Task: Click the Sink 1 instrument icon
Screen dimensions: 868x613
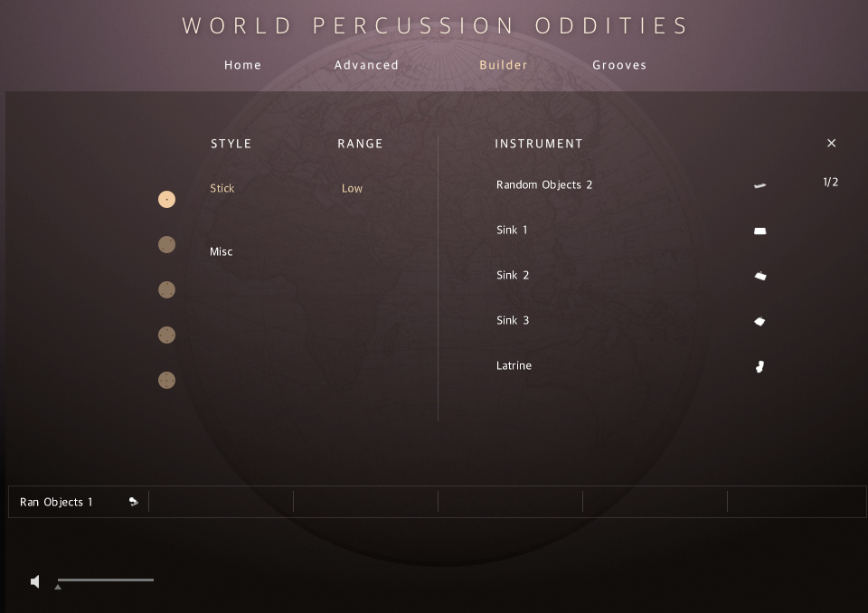Action: (x=759, y=231)
